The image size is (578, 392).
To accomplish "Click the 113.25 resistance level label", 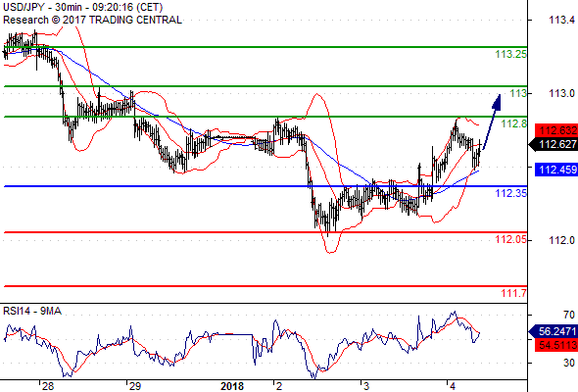I will point(511,55).
